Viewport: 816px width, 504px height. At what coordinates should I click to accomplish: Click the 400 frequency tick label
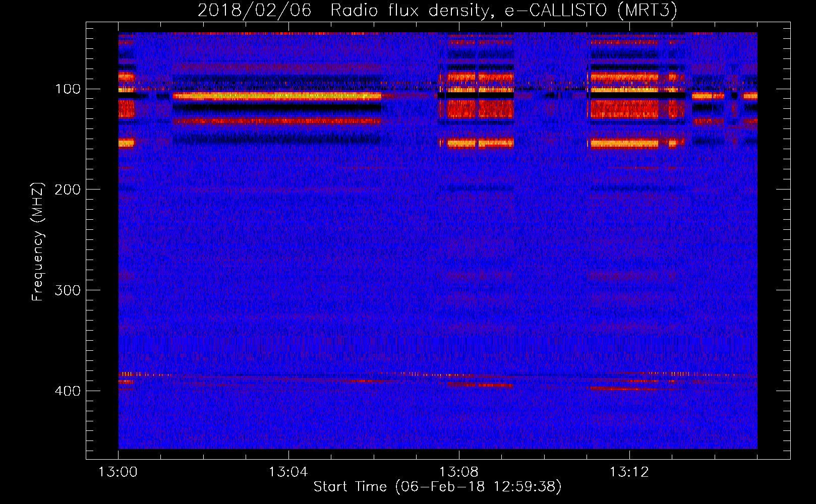coord(68,391)
